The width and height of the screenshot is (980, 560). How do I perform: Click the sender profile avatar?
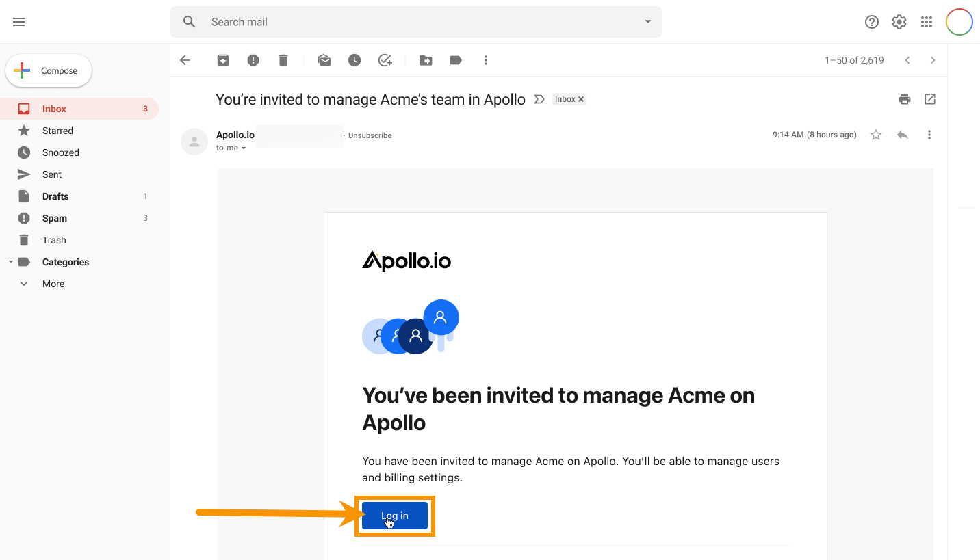pos(194,142)
